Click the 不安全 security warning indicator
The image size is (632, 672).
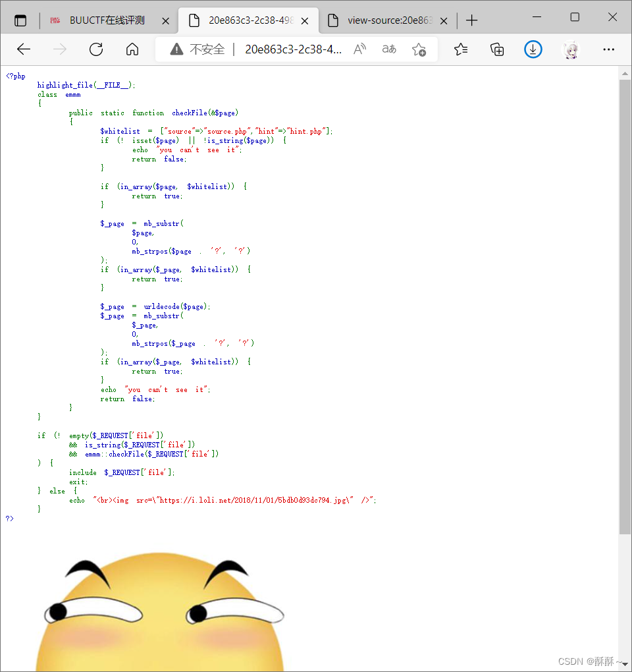point(197,49)
